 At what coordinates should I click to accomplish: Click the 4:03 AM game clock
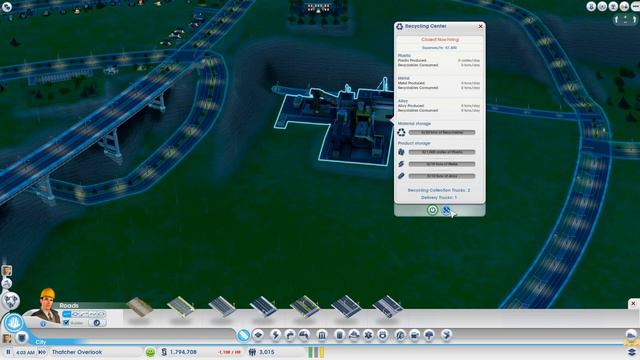click(x=26, y=352)
